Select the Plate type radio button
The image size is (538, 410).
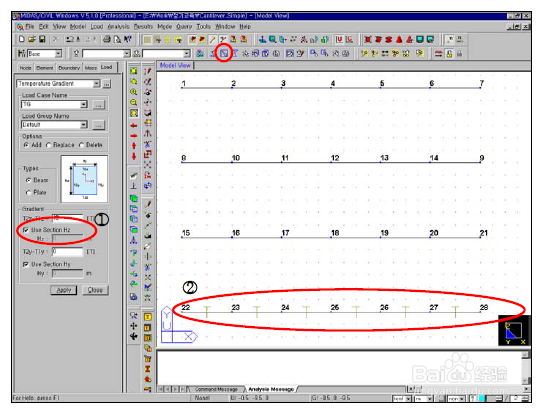point(28,192)
